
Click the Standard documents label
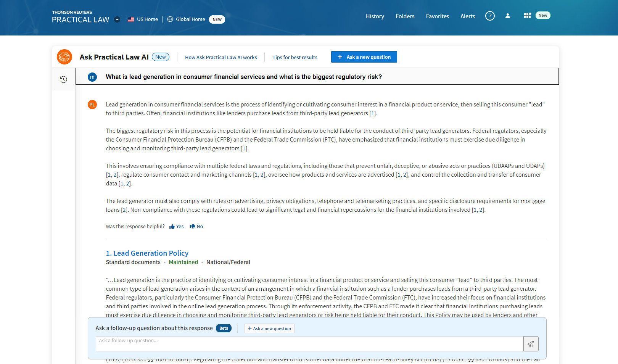133,262
